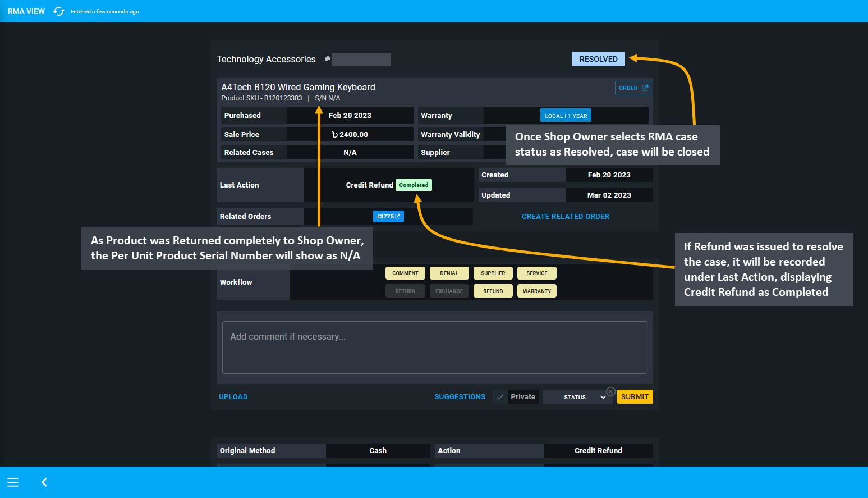Click the Technology Accessories heading
Image resolution: width=868 pixels, height=498 pixels.
[266, 59]
